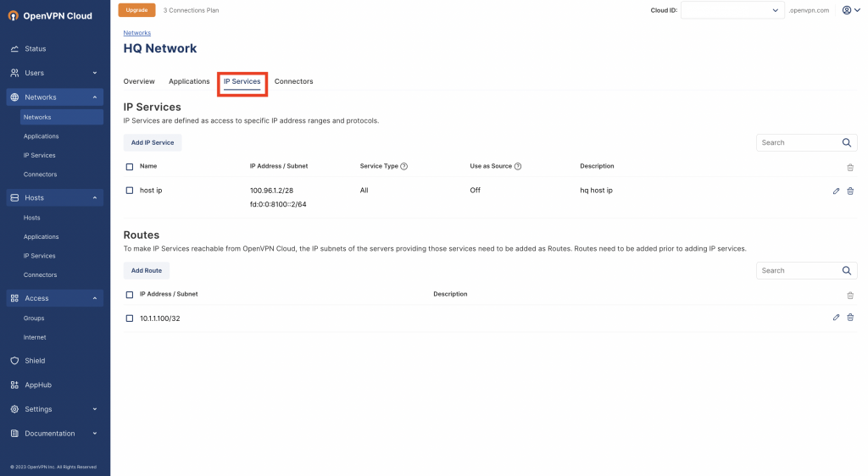
Task: Open Applications under Networks section
Action: tap(41, 136)
